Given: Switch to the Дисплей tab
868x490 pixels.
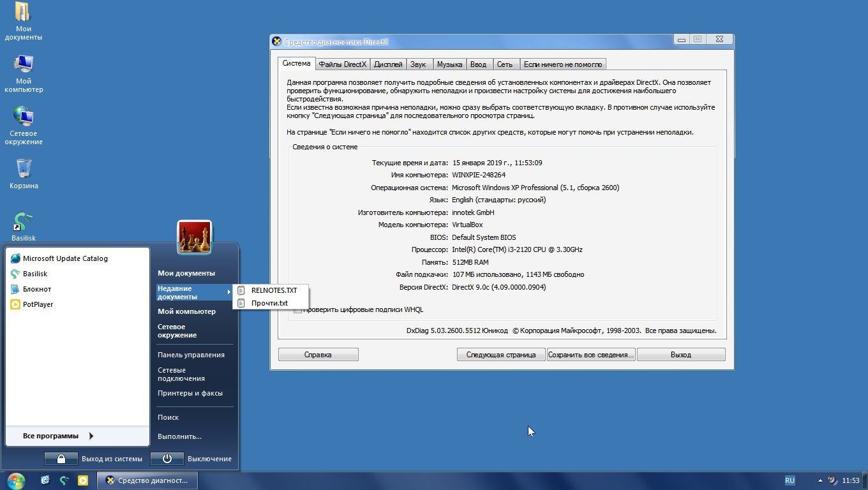Looking at the screenshot, I should point(388,64).
